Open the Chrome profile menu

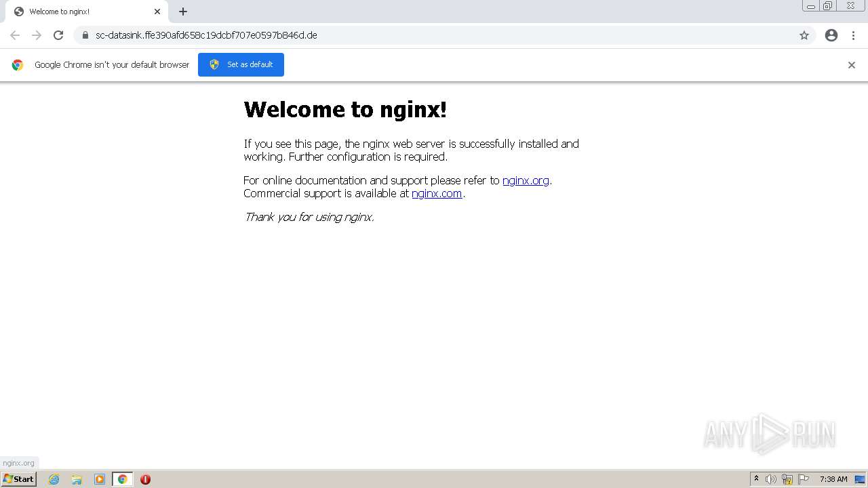click(x=831, y=35)
